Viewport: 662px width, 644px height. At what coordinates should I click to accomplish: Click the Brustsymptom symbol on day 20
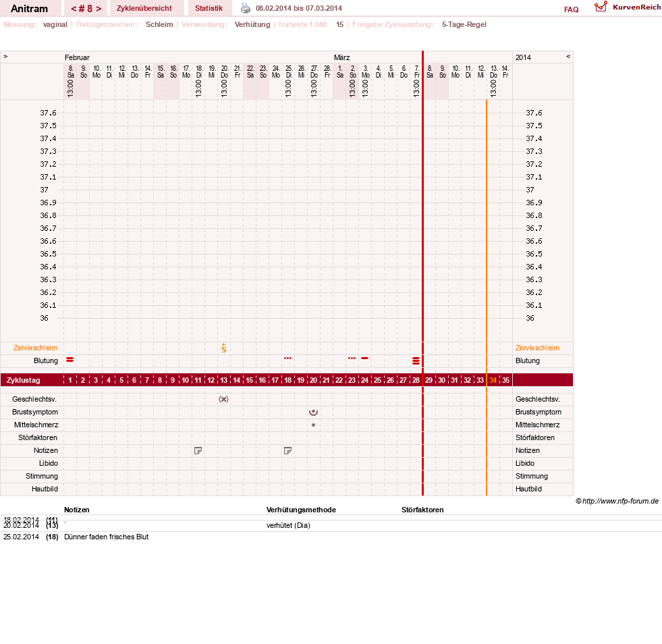pos(313,412)
